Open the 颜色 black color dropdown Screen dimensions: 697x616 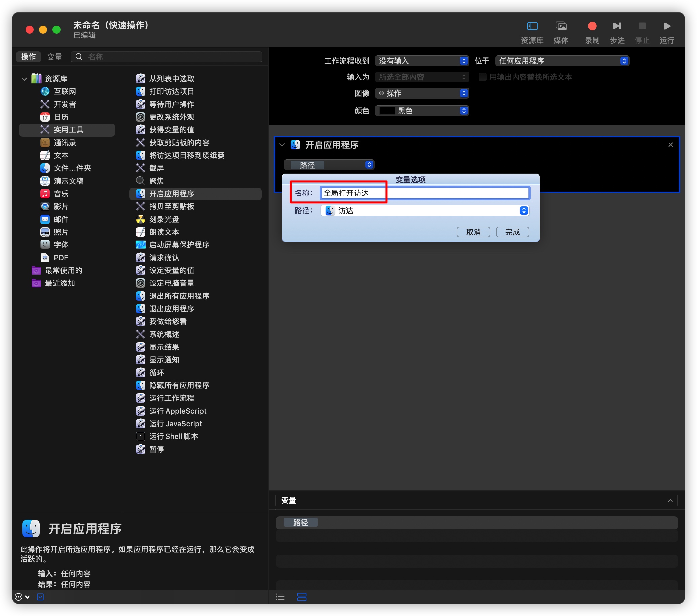(421, 111)
